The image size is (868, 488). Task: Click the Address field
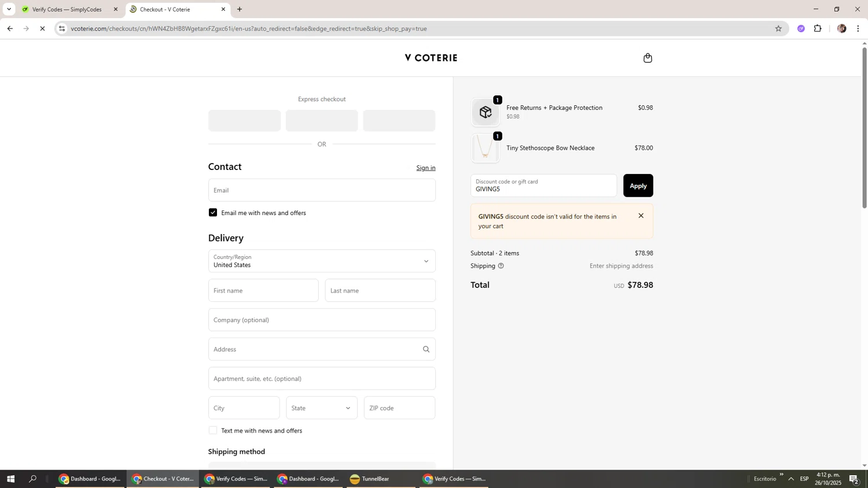pyautogui.click(x=322, y=349)
